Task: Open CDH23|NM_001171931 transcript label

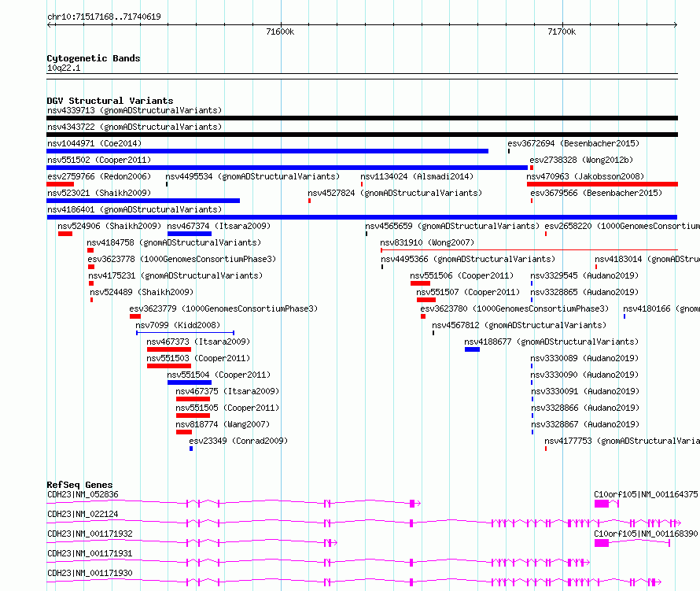Action: [x=90, y=553]
